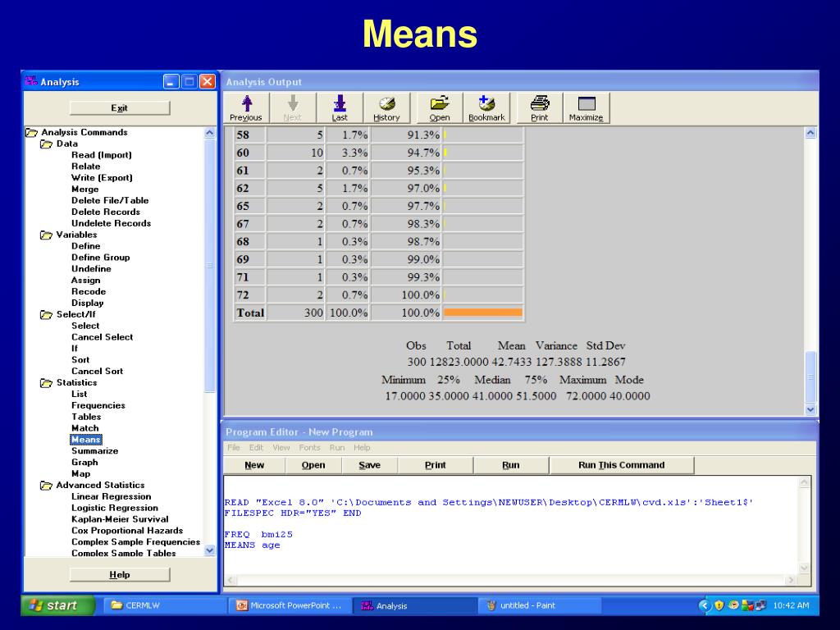This screenshot has height=630, width=840.
Task: Click Open in Program Editor toolbar
Action: coord(313,465)
